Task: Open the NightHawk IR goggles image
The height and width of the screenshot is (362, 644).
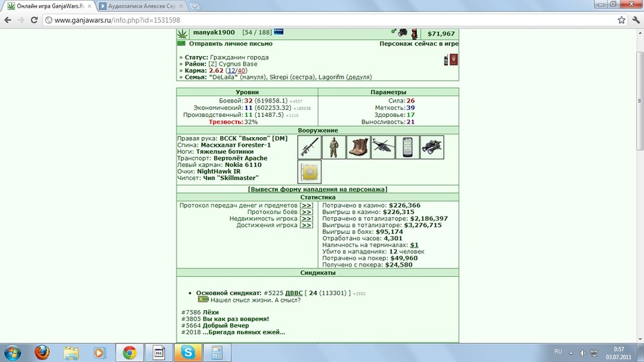Action: pyautogui.click(x=432, y=147)
